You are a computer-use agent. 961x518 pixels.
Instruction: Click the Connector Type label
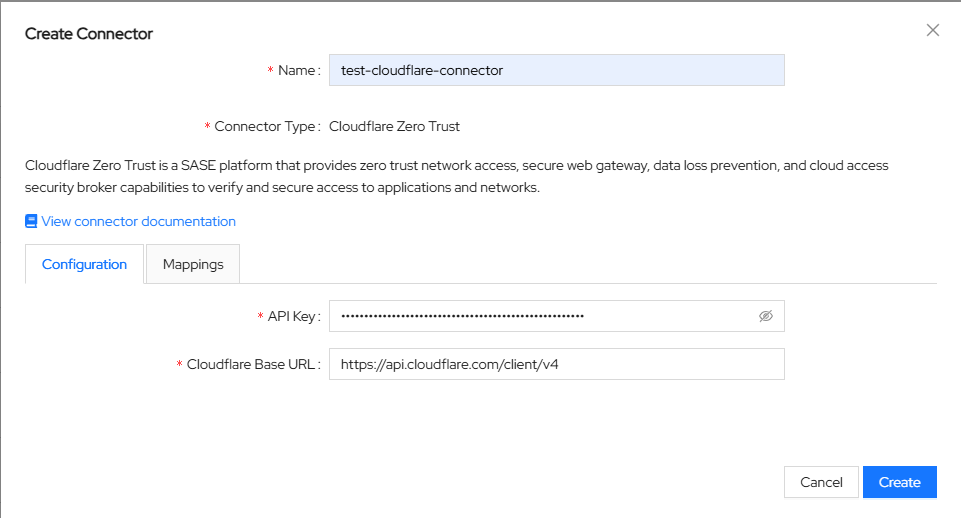tap(264, 126)
